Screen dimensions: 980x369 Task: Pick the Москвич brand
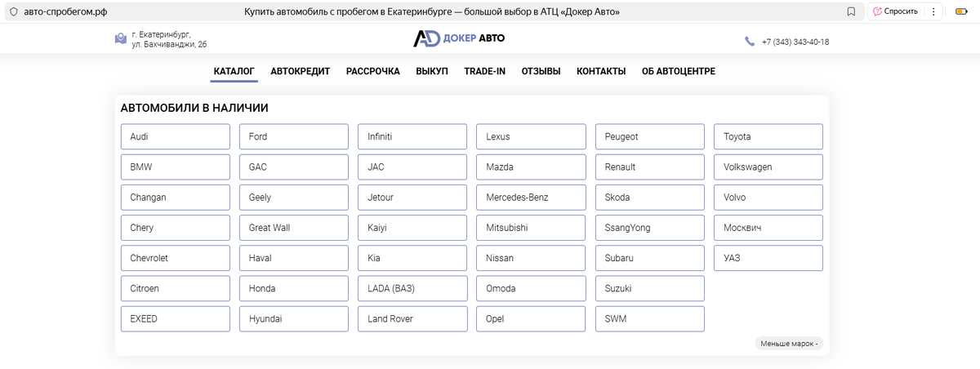[768, 228]
